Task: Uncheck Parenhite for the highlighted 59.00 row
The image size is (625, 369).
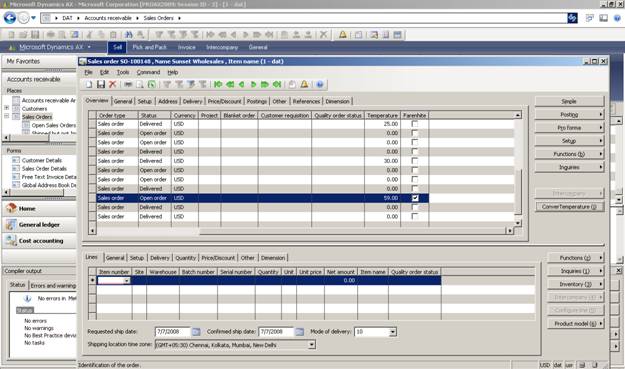Action: point(415,198)
